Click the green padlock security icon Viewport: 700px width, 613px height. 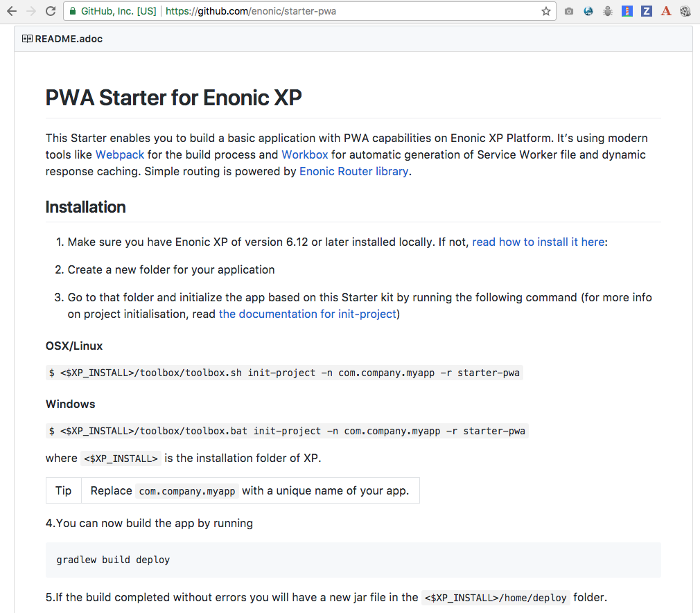point(73,11)
